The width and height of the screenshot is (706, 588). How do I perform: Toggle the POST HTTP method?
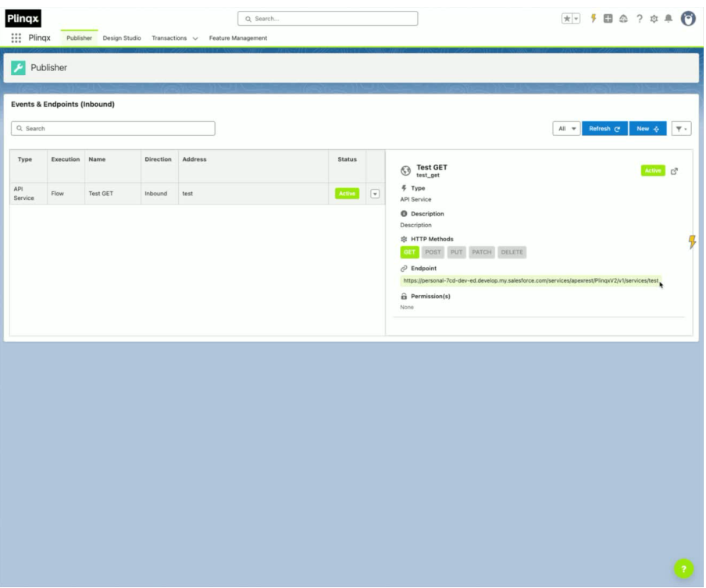pos(433,252)
